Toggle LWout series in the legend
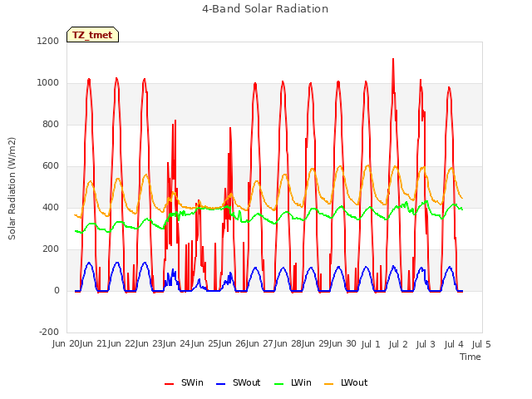This screenshot has height=399, width=532. tap(346, 382)
